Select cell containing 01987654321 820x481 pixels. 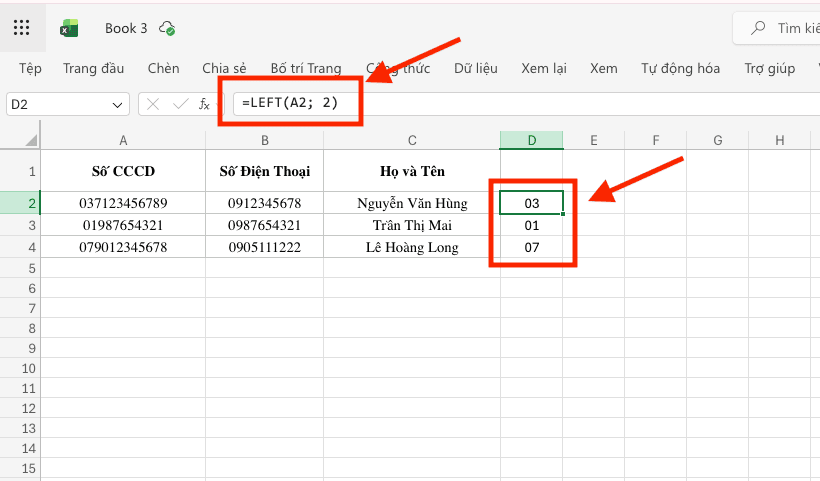click(123, 225)
